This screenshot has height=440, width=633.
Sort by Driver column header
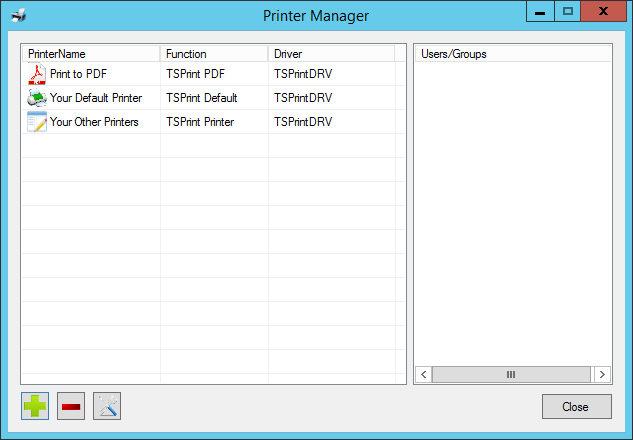pos(330,53)
